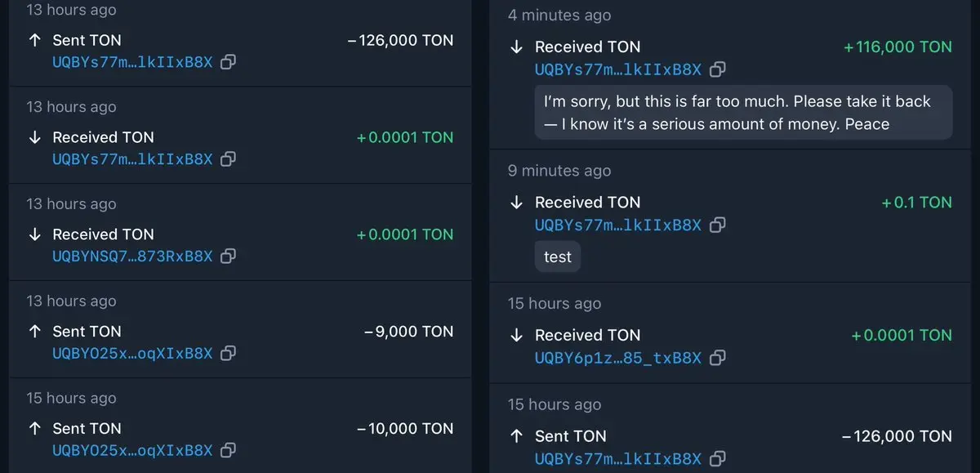Copy the address of the +0.1 TON test transfer
980x473 pixels.
click(x=717, y=225)
